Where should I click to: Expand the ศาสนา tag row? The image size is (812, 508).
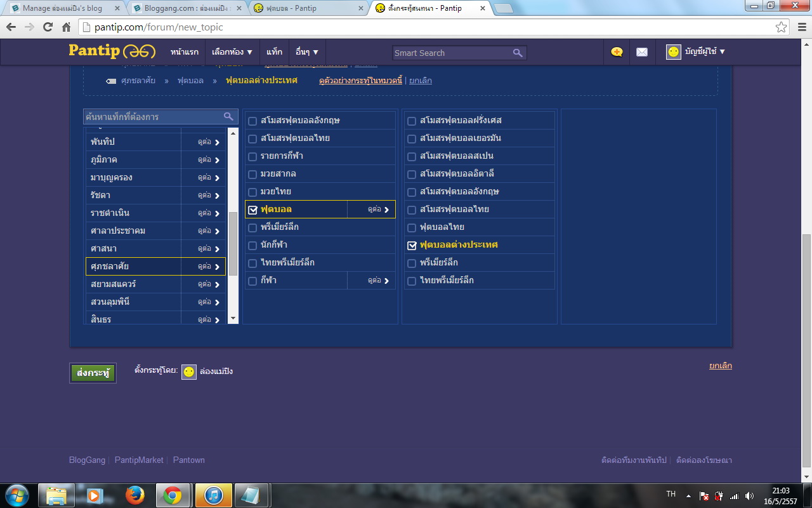[x=209, y=248]
